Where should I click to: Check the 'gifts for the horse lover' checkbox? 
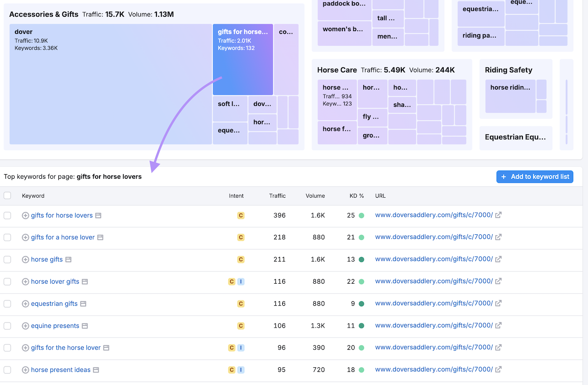coord(7,348)
